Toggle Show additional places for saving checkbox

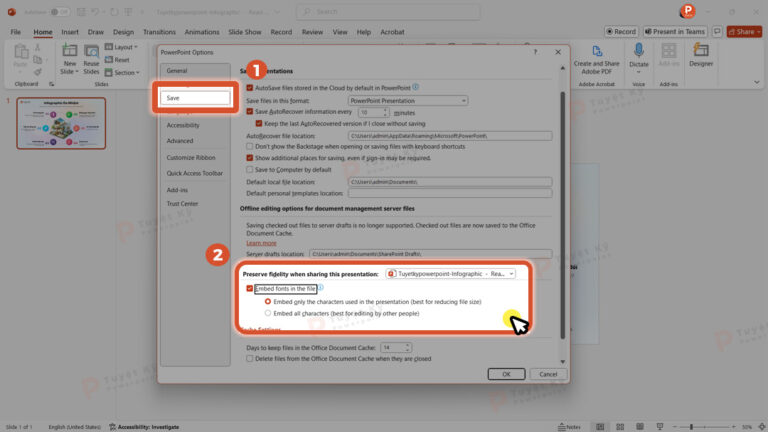[x=250, y=158]
